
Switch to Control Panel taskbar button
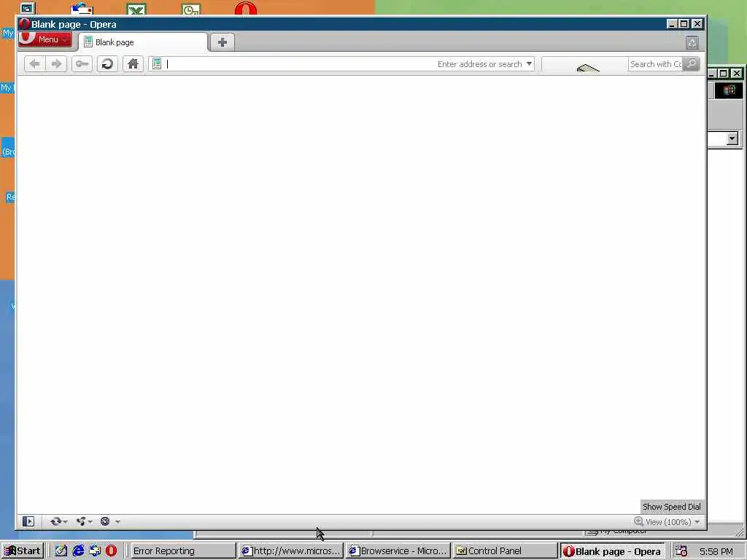(505, 551)
